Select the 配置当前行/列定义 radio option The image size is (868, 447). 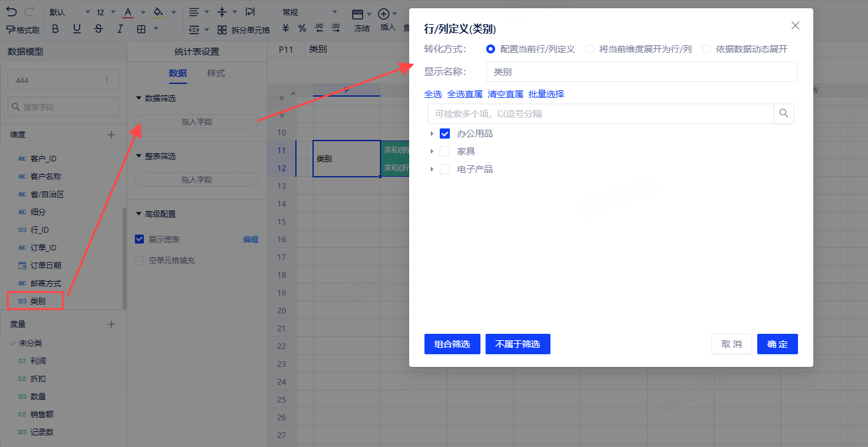pos(491,49)
